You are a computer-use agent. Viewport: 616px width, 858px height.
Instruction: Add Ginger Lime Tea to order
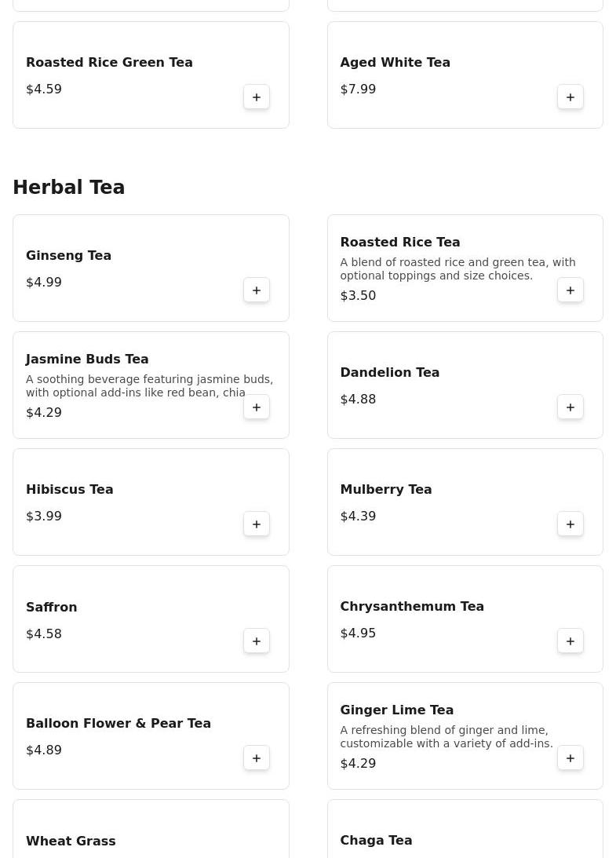coord(570,758)
